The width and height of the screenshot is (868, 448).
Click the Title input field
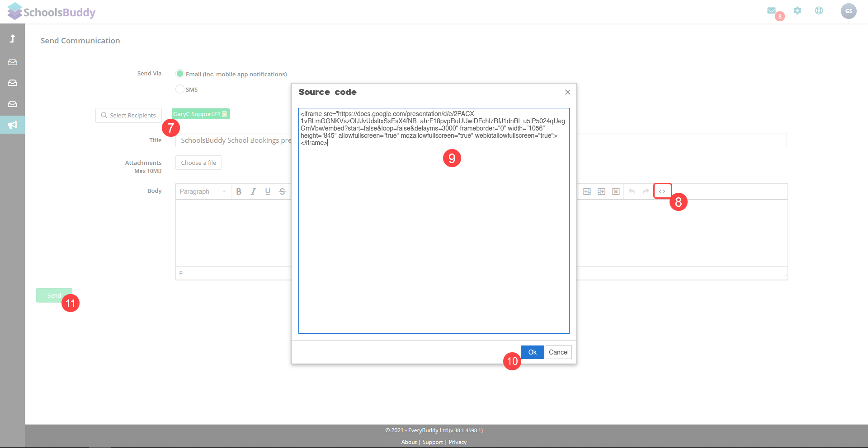click(x=481, y=140)
